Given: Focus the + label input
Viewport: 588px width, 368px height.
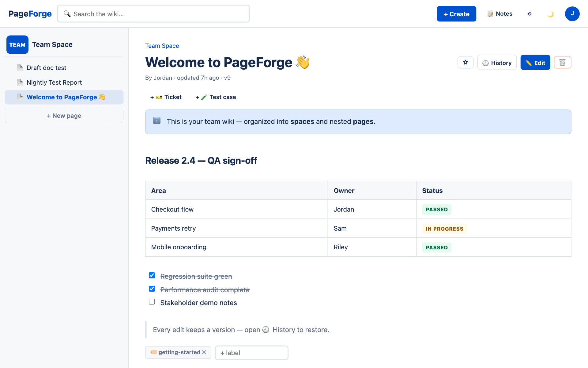Looking at the screenshot, I should tap(252, 353).
